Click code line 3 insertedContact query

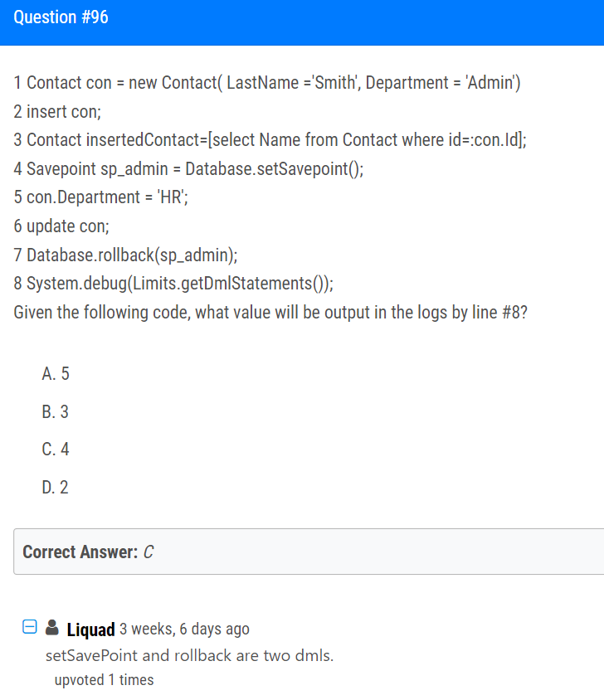270,140
